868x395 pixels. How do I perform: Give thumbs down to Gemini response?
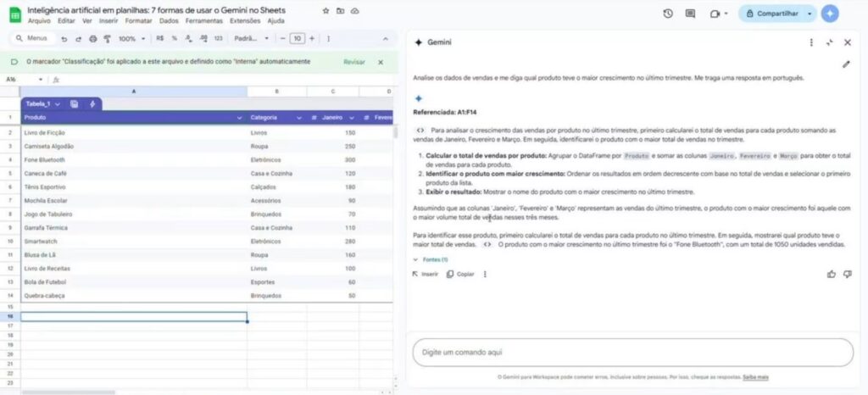coord(848,274)
